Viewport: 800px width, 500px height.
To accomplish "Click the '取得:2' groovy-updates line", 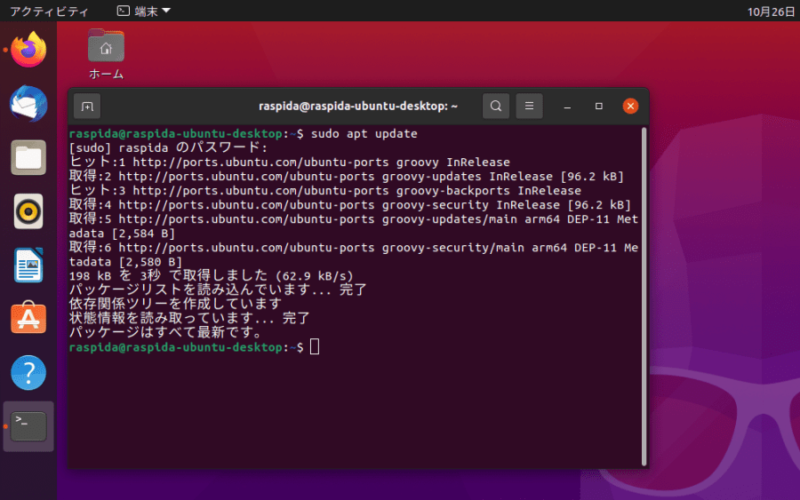I will pos(346,177).
